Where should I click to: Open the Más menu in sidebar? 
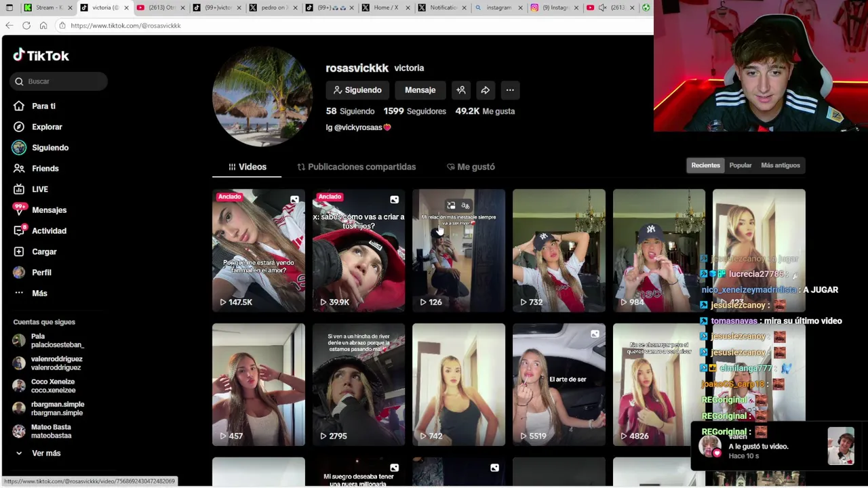tap(39, 293)
